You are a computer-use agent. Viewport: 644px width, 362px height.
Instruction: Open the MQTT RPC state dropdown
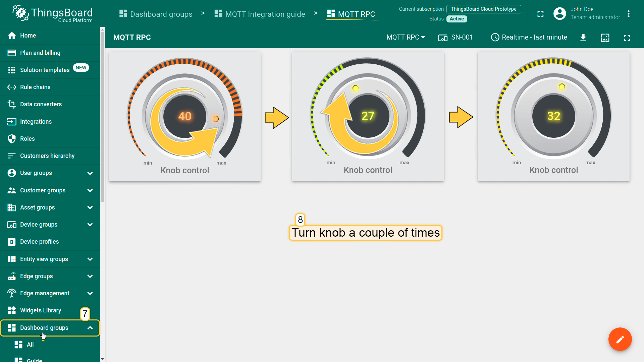click(406, 38)
